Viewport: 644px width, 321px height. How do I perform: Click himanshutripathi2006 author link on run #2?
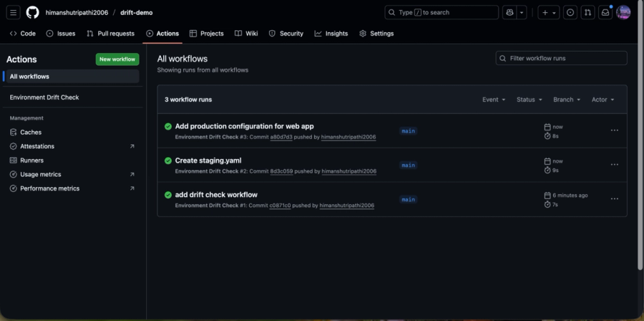coord(349,171)
